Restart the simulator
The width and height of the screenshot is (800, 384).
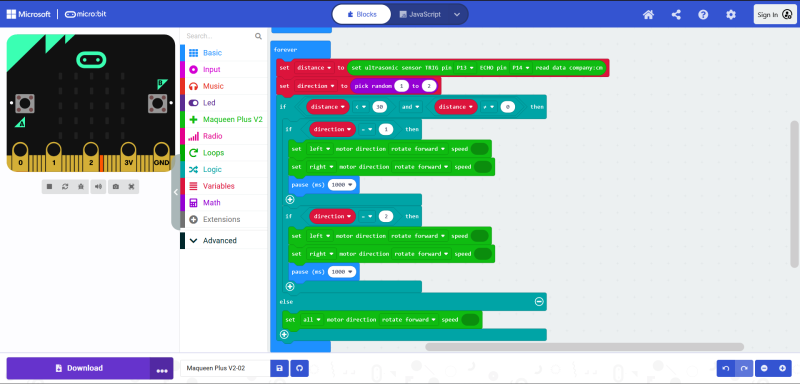tap(65, 187)
